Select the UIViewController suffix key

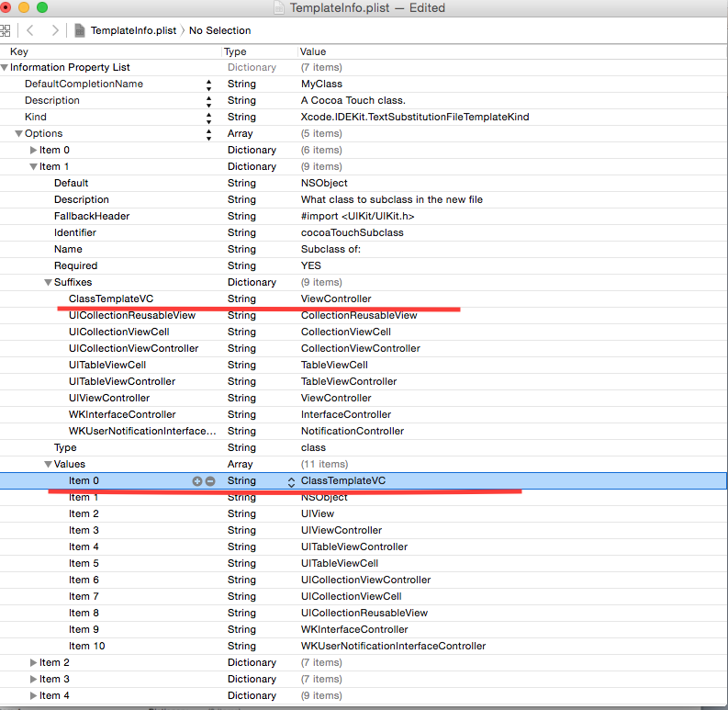point(109,399)
